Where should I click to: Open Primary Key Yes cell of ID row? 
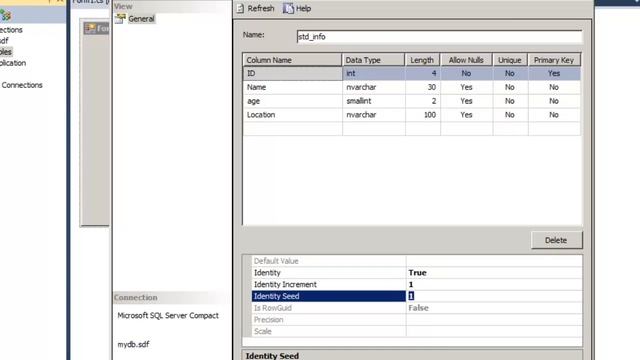pyautogui.click(x=554, y=73)
